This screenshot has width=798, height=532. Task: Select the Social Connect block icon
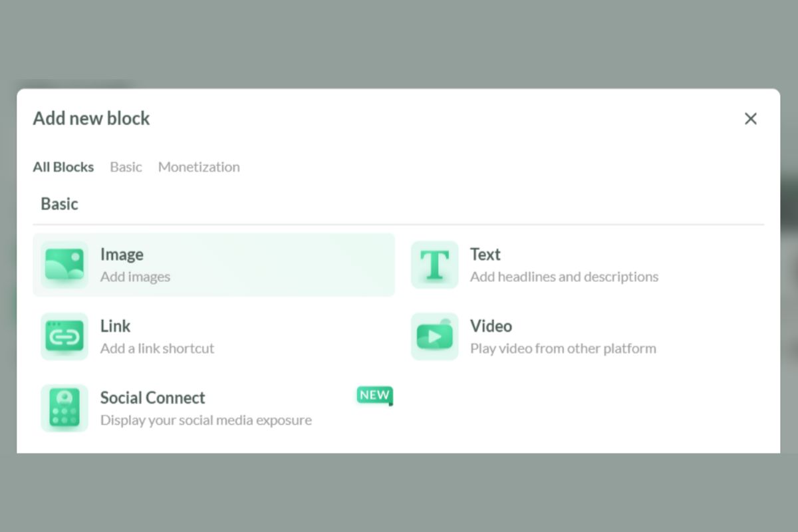point(65,408)
